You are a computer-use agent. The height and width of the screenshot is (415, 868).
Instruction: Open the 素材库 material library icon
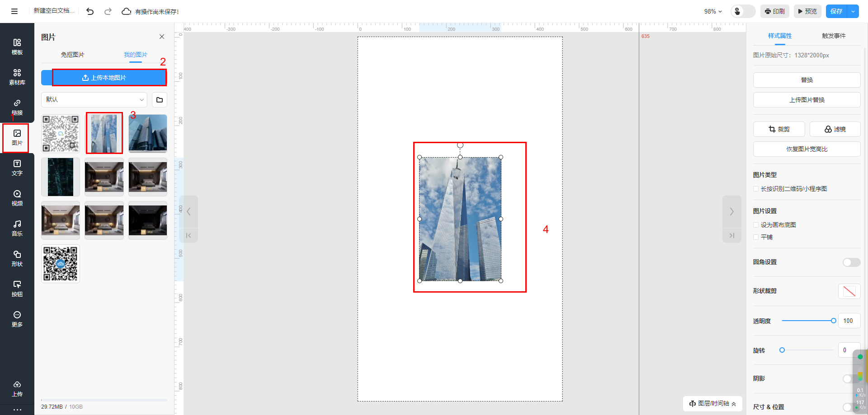point(17,77)
